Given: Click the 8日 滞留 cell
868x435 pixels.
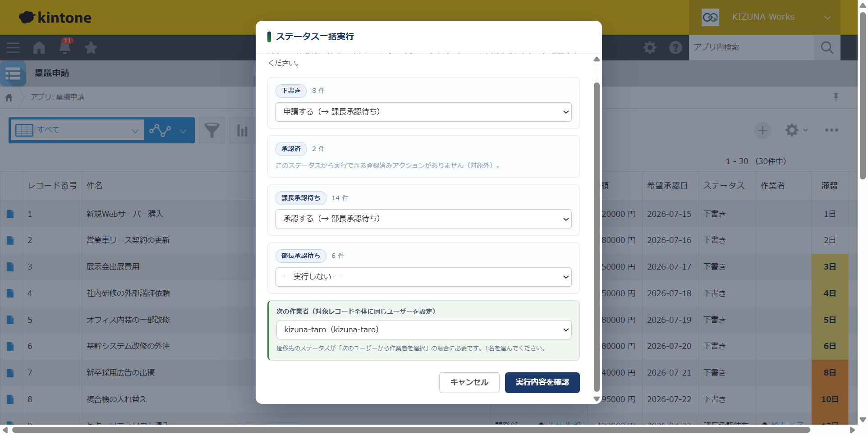Looking at the screenshot, I should [830, 373].
